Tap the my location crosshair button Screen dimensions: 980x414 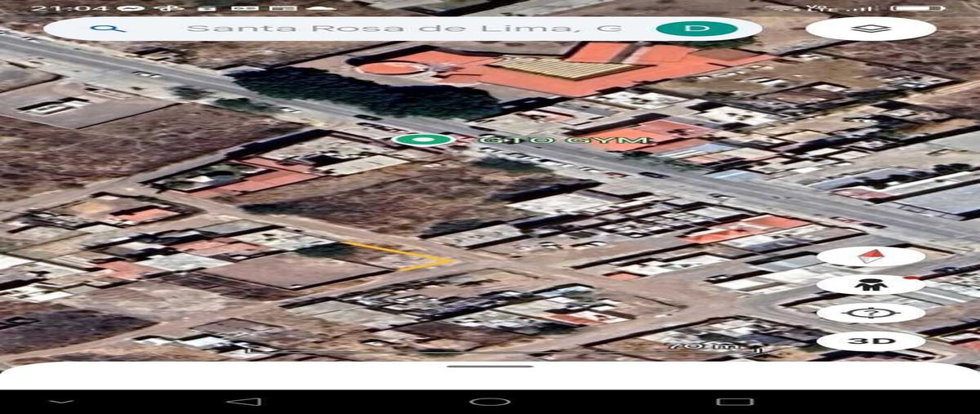click(871, 313)
